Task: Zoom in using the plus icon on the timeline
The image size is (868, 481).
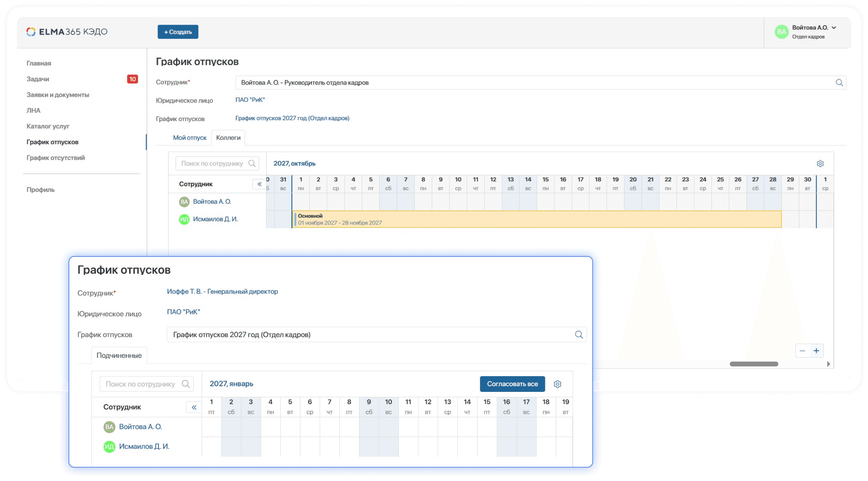Action: [x=816, y=350]
